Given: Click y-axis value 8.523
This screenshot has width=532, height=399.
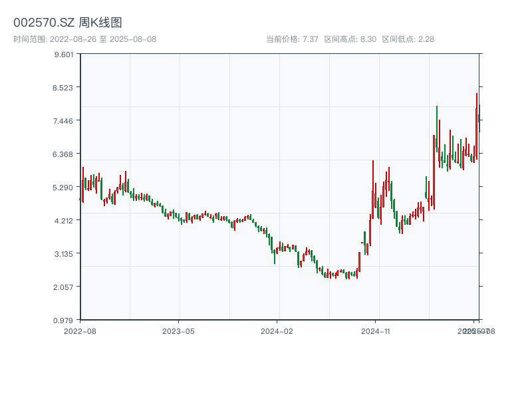Looking at the screenshot, I should (x=63, y=88).
